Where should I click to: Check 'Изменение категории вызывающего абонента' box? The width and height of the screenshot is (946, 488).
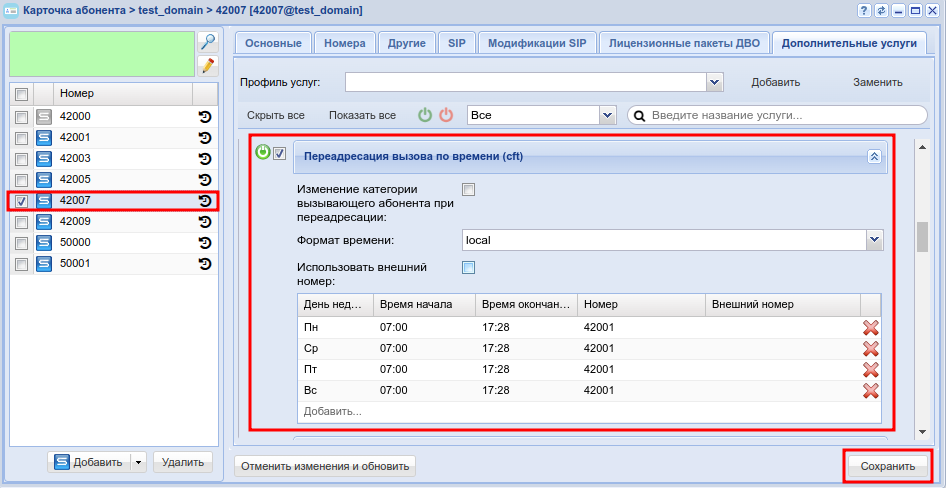(468, 189)
